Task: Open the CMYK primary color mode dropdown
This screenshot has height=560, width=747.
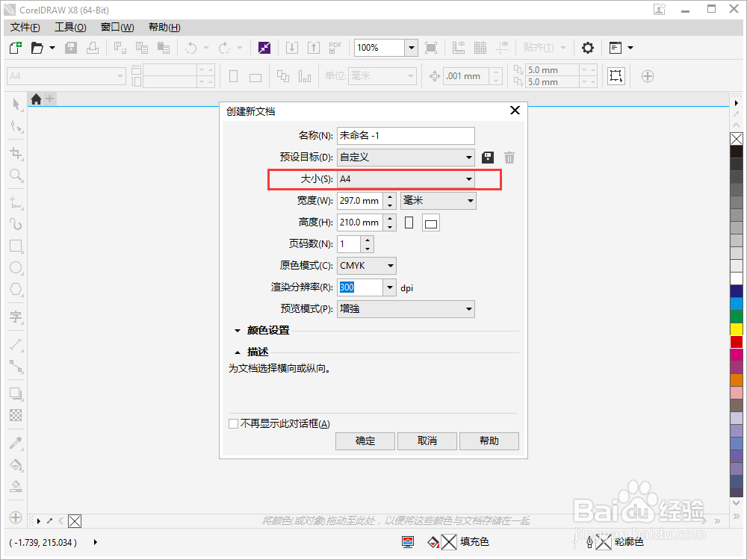Action: 367,266
